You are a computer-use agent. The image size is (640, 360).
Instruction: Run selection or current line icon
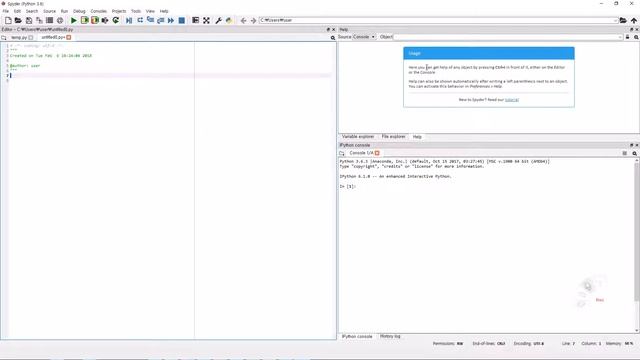[x=105, y=20]
